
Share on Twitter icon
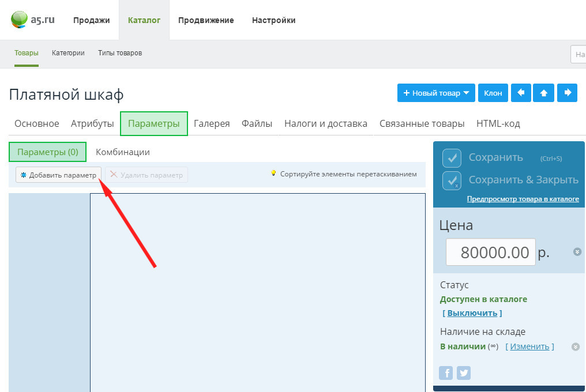click(x=464, y=372)
